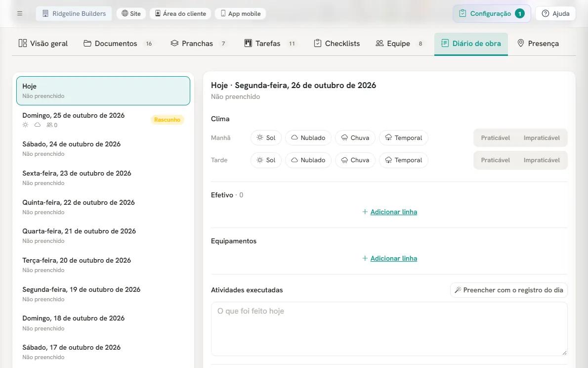Click the magic wand fill icon
The width and height of the screenshot is (588, 368).
coord(458,290)
